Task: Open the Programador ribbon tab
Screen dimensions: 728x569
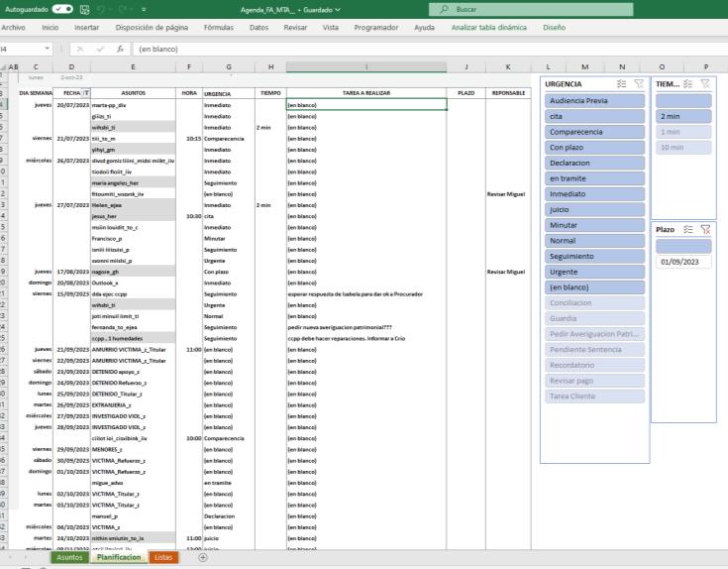Action: (x=376, y=28)
